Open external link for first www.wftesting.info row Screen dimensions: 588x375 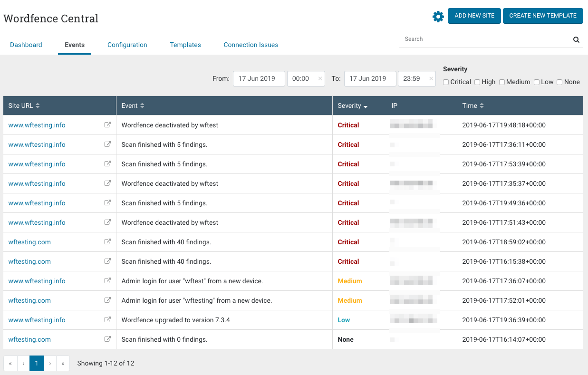pos(107,125)
